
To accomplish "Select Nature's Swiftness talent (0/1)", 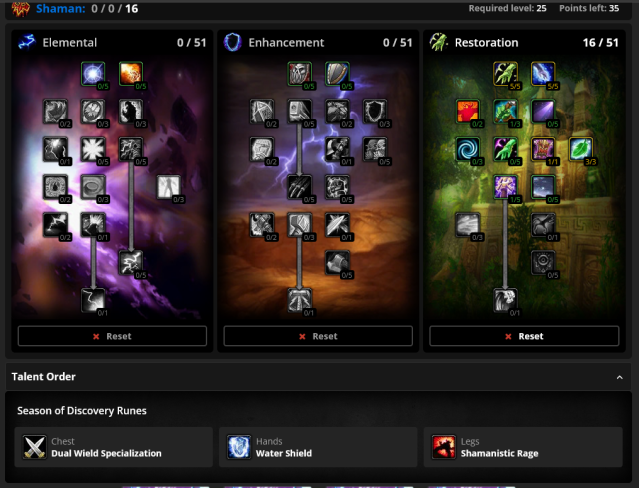I will click(x=543, y=225).
